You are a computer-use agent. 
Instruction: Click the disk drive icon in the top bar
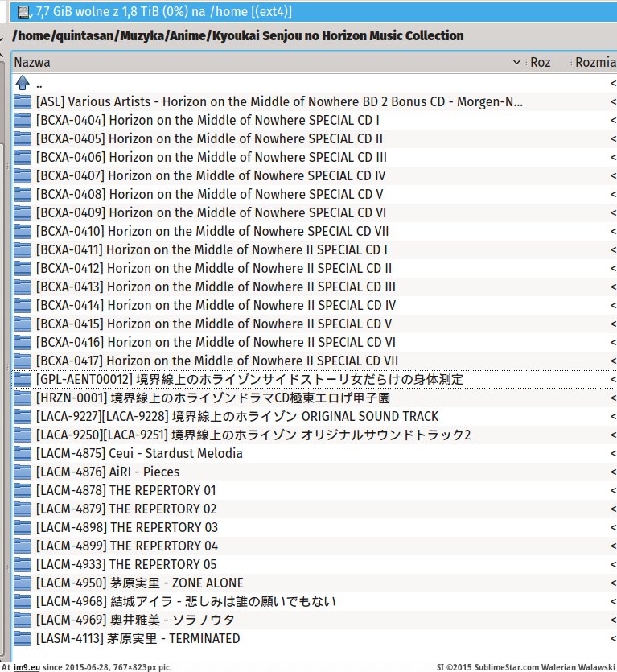pyautogui.click(x=23, y=11)
